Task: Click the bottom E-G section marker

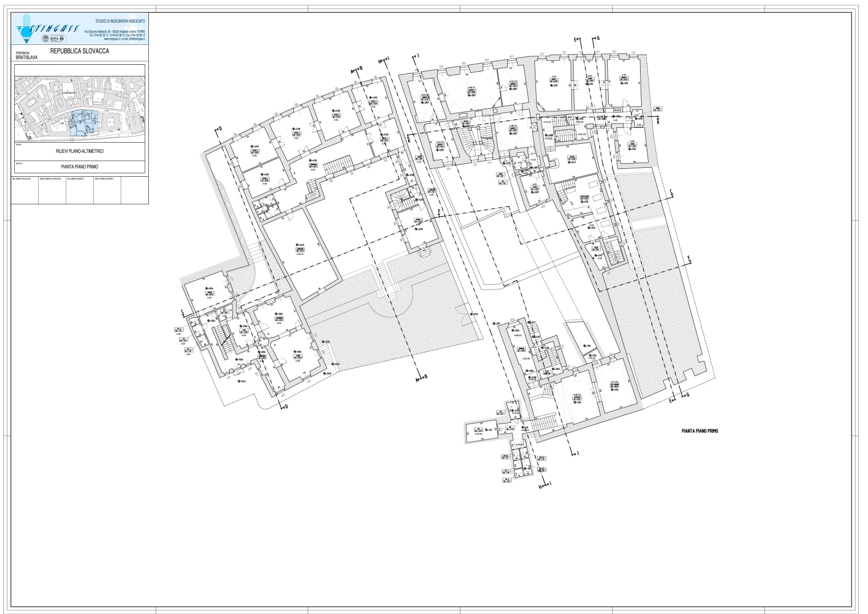Action: (679, 397)
